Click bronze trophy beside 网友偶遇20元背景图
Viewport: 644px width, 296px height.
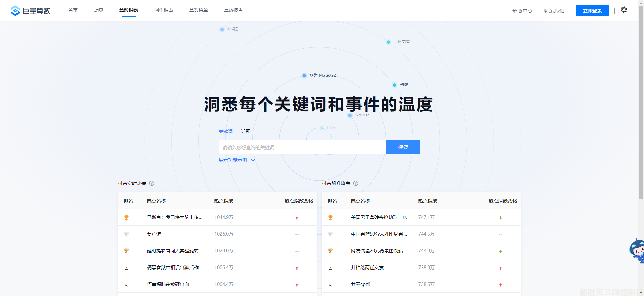(x=330, y=251)
